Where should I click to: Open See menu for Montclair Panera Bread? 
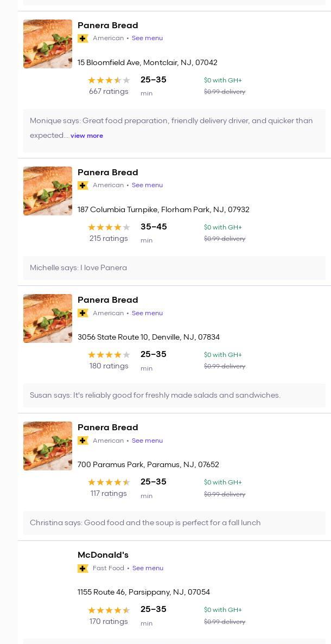[147, 39]
